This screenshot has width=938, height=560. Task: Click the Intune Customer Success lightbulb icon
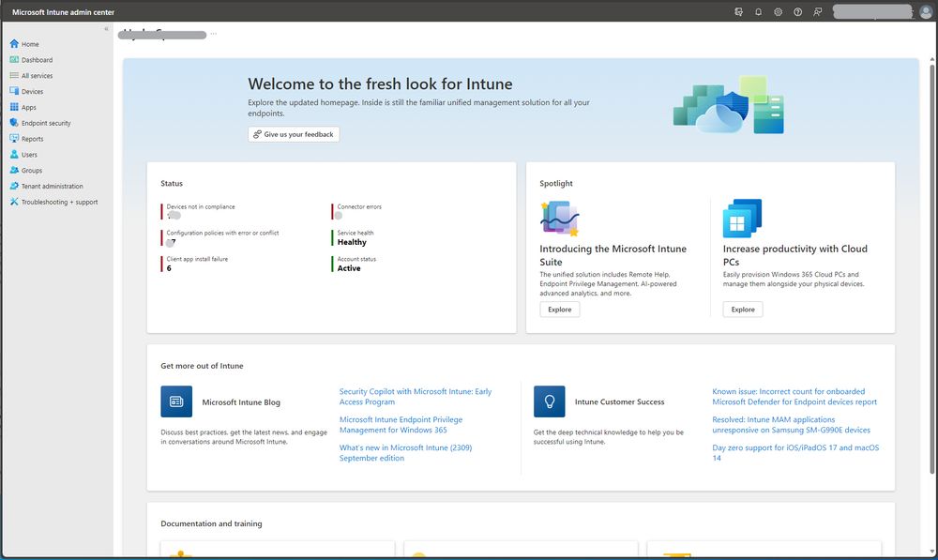(x=549, y=401)
